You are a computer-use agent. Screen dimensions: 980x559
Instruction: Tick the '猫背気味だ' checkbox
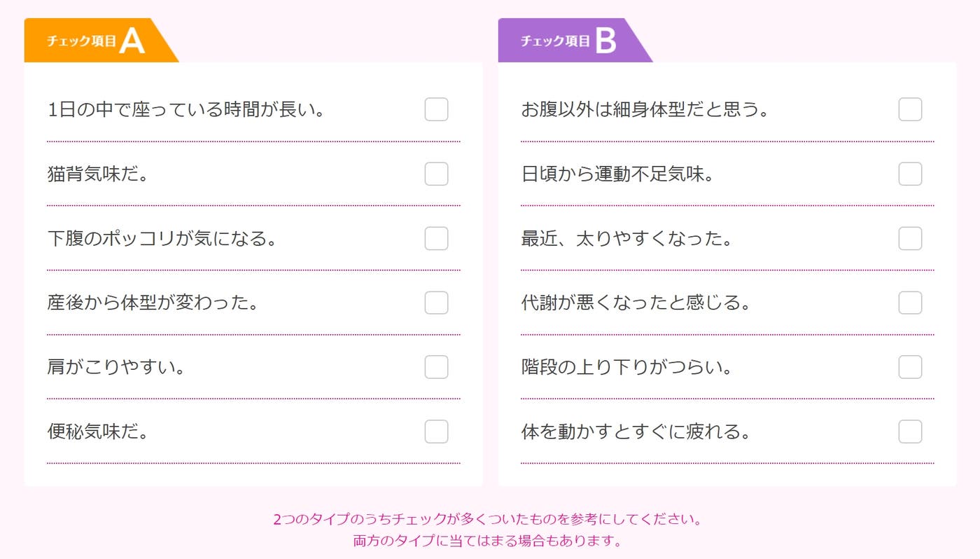coord(436,174)
